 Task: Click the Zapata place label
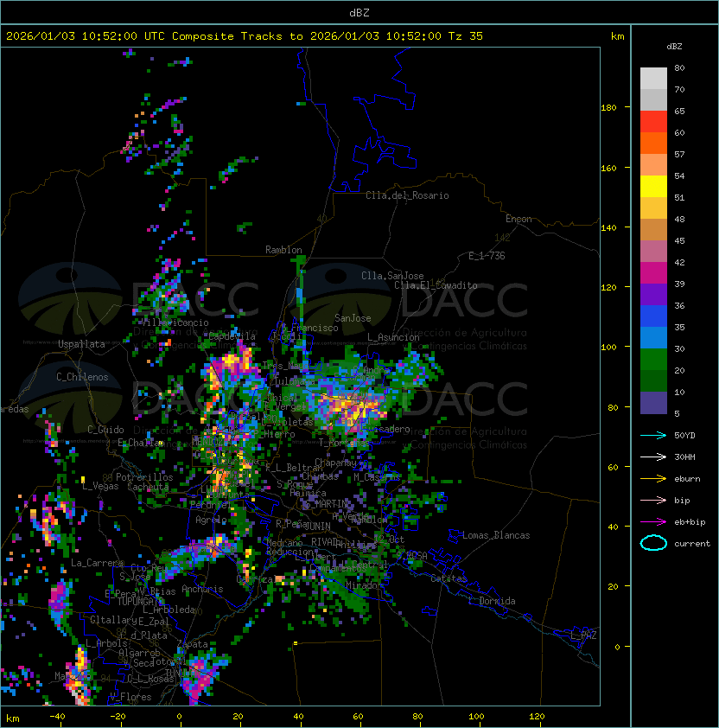(x=192, y=644)
